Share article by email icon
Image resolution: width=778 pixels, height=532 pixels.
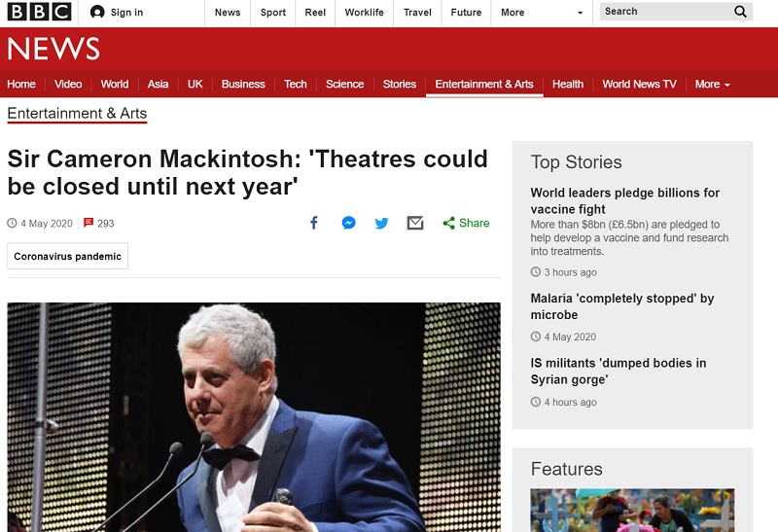pyautogui.click(x=415, y=223)
